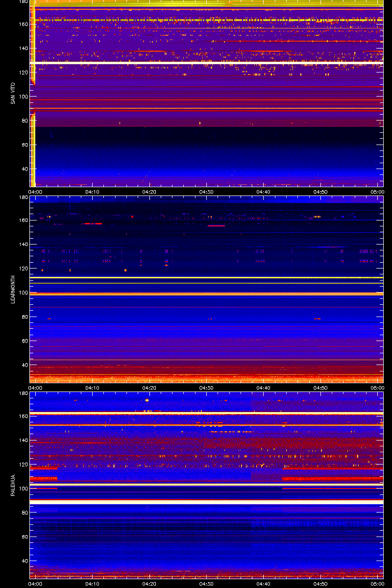
Task: Click 04:40 time label under San Vito panel
Action: pyautogui.click(x=264, y=192)
